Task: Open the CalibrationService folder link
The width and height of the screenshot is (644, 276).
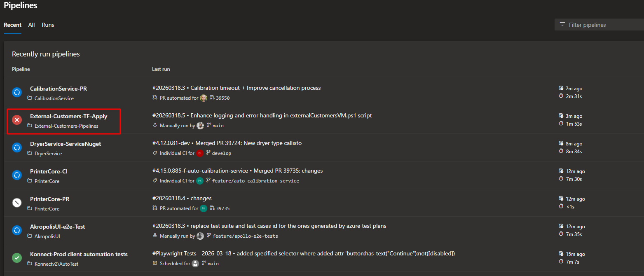Action: (54, 98)
